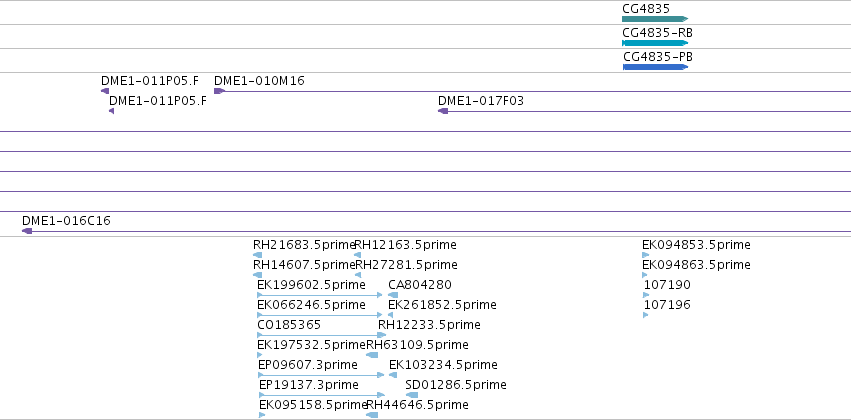Select the CG4835-RB label text
The image size is (851, 420).
point(657,33)
